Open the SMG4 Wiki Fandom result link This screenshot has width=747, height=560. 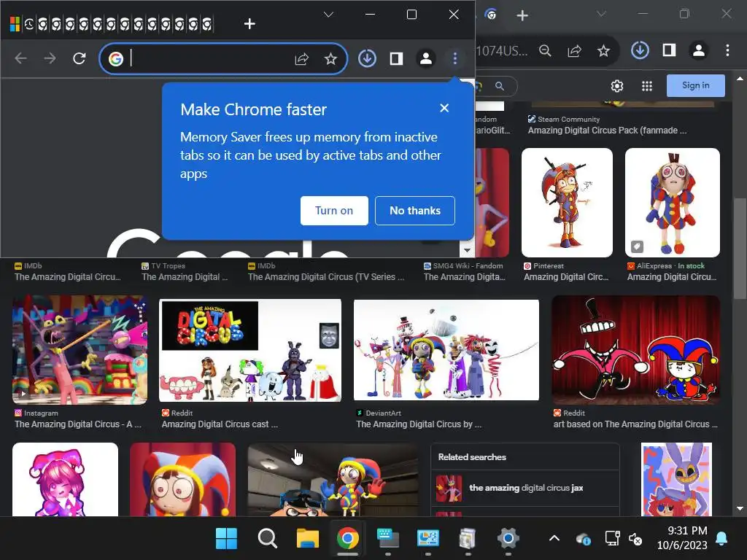pyautogui.click(x=465, y=276)
